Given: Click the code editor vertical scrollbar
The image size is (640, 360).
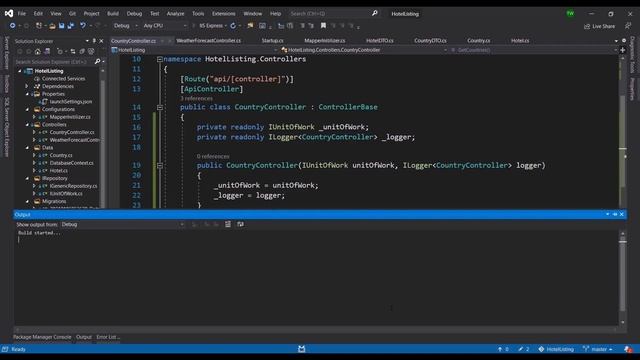Looking at the screenshot, I should (623, 131).
